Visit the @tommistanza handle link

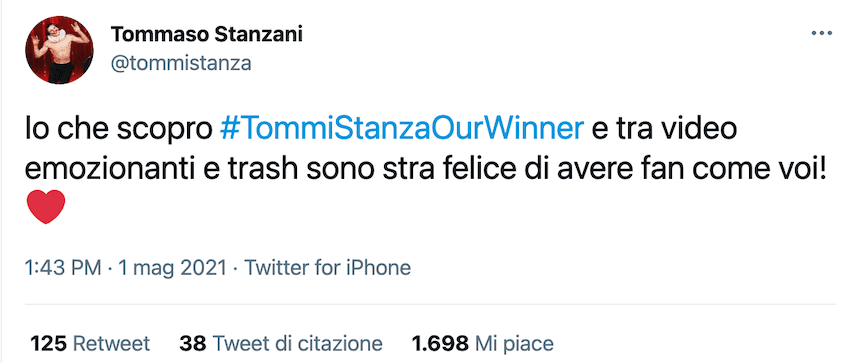181,63
